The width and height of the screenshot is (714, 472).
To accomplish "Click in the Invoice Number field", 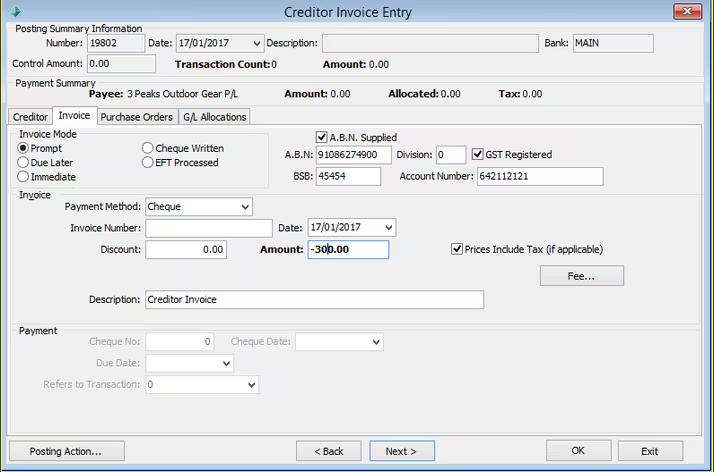I will (x=209, y=228).
